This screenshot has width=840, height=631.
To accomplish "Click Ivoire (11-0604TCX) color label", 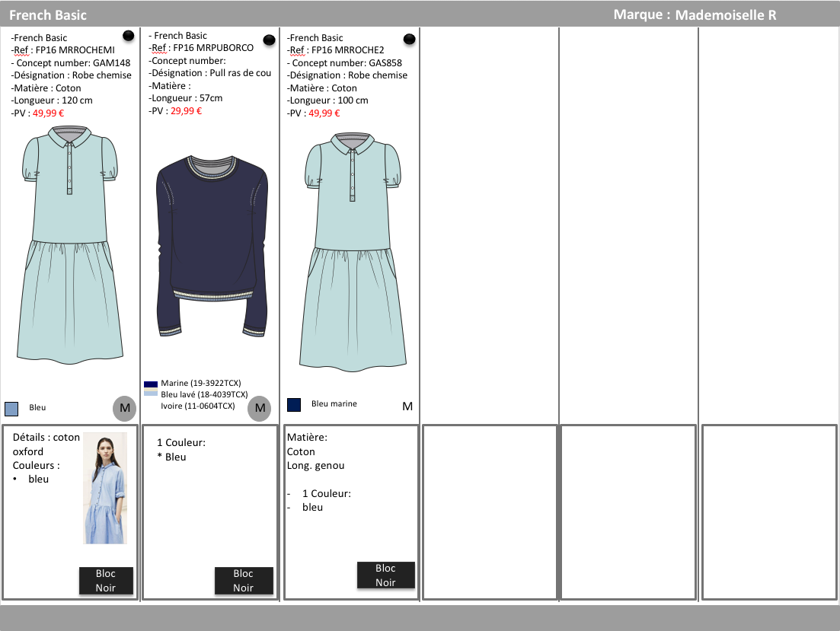I will (198, 406).
